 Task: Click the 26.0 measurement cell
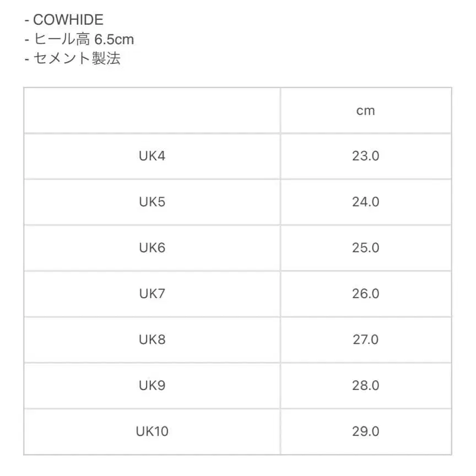pyautogui.click(x=365, y=294)
